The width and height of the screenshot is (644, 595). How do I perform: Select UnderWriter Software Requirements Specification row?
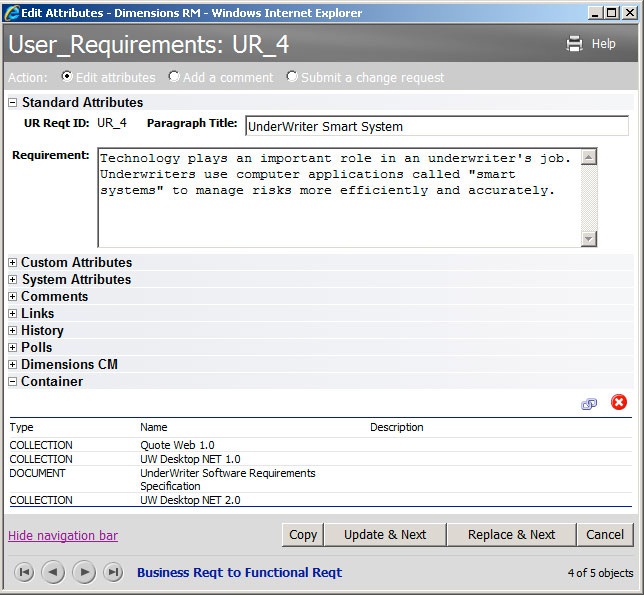click(320, 480)
